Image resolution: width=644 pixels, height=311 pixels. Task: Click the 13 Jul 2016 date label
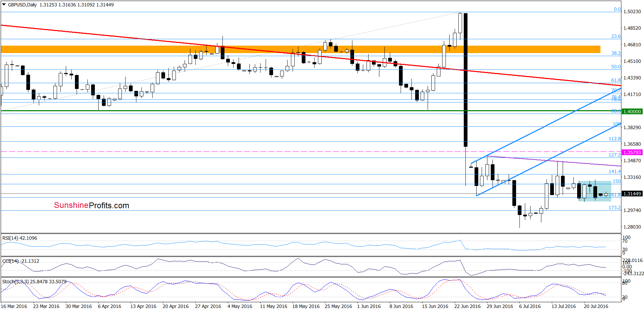pyautogui.click(x=564, y=306)
